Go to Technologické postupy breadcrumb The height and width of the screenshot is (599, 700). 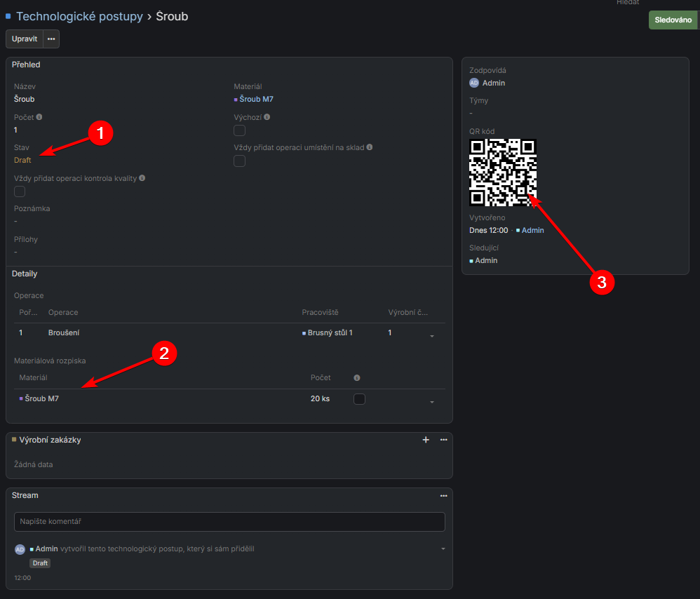pos(79,16)
